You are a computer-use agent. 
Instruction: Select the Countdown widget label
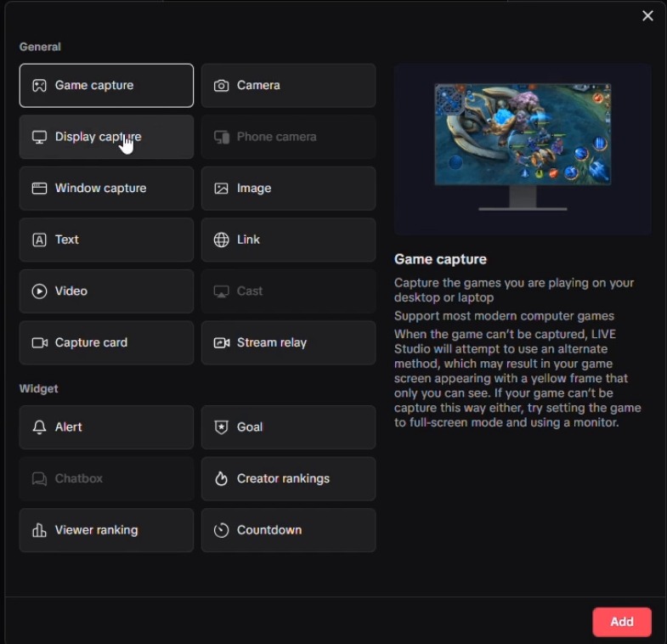click(x=268, y=530)
